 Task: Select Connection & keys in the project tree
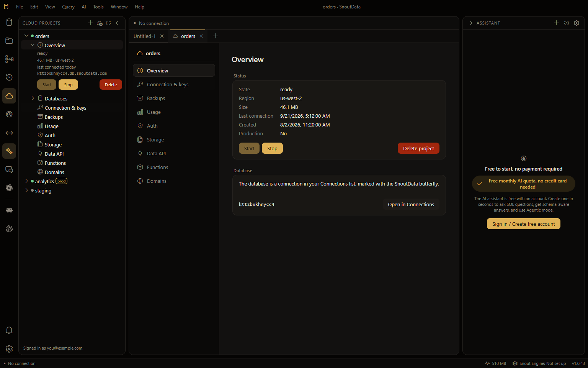(x=72, y=108)
